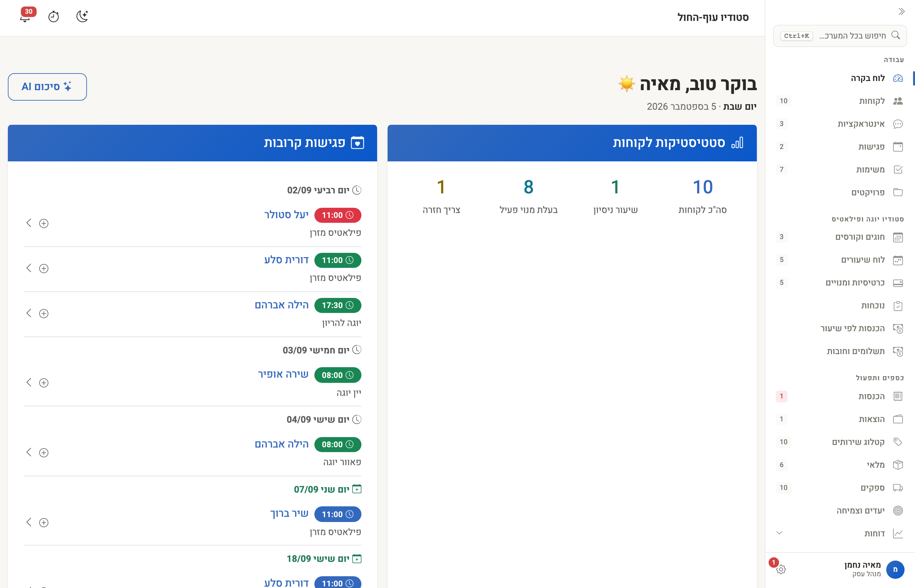The width and height of the screenshot is (915, 588).
Task: Click plus icon in שיר ברוך row
Action: (x=44, y=522)
